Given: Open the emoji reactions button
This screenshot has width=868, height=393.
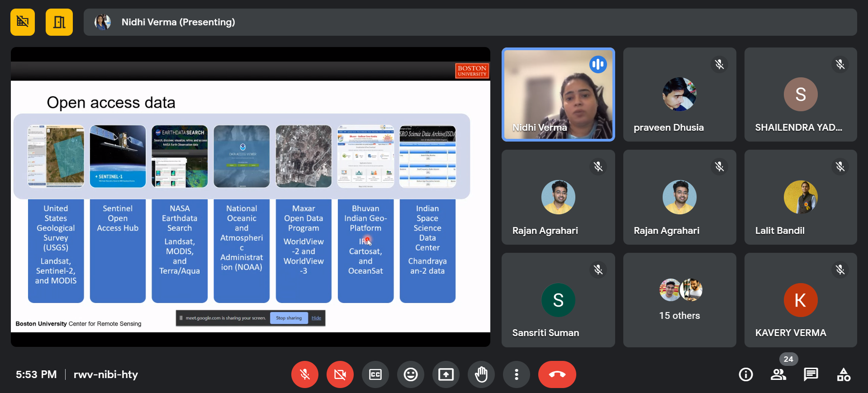Looking at the screenshot, I should pyautogui.click(x=411, y=374).
